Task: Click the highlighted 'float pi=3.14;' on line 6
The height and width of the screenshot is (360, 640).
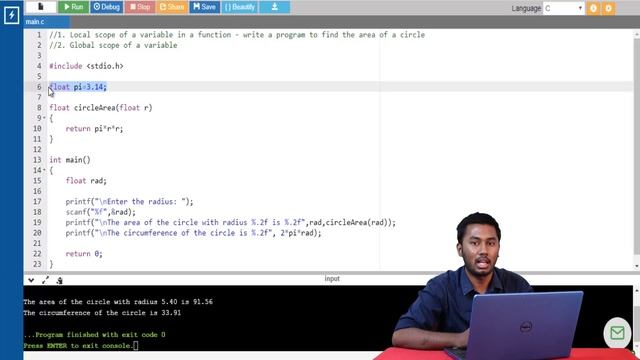Action: click(x=78, y=87)
